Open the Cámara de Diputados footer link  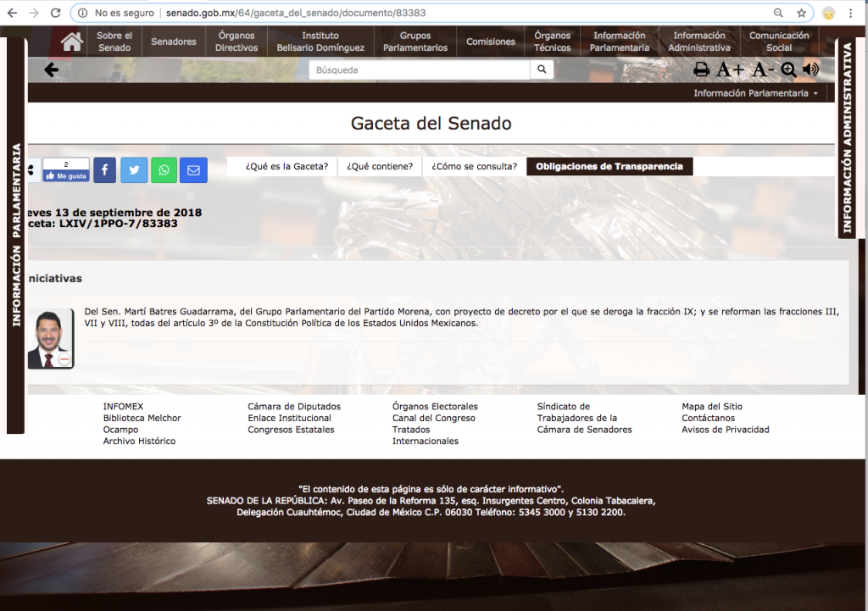click(287, 407)
